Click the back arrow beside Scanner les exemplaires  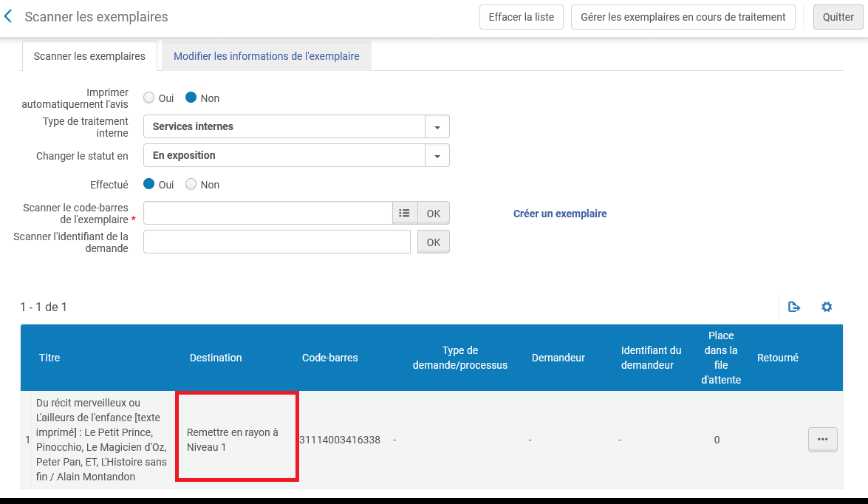8,16
